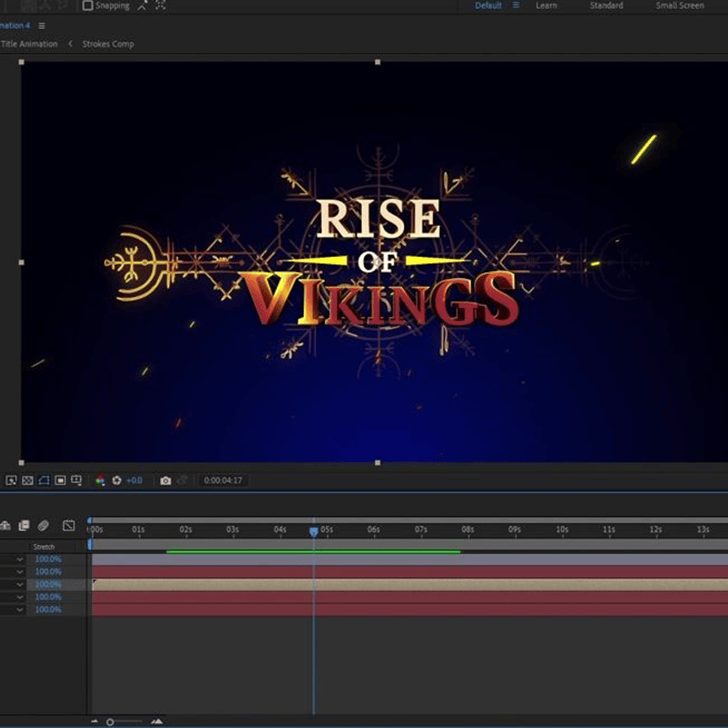This screenshot has width=728, height=728.
Task: Click the green cached frames bar
Action: click(x=313, y=552)
